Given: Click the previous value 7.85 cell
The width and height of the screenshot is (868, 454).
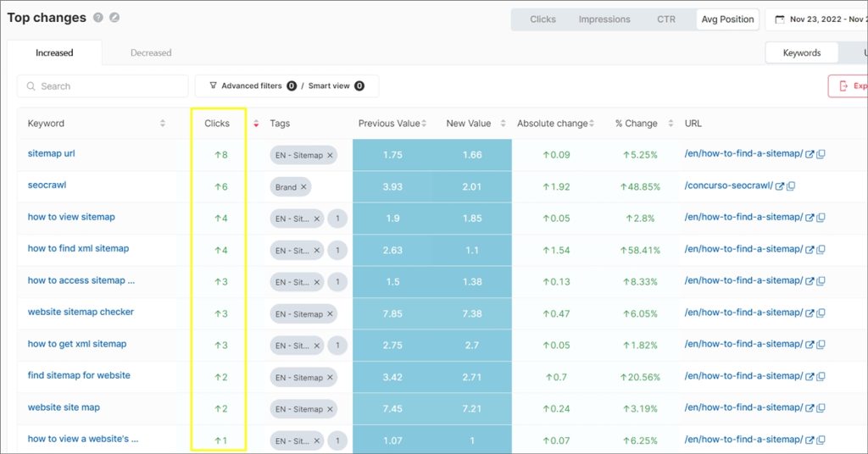Looking at the screenshot, I should [x=392, y=313].
